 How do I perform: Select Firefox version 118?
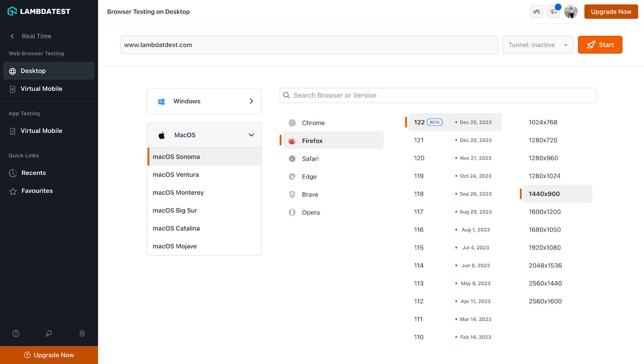point(419,194)
